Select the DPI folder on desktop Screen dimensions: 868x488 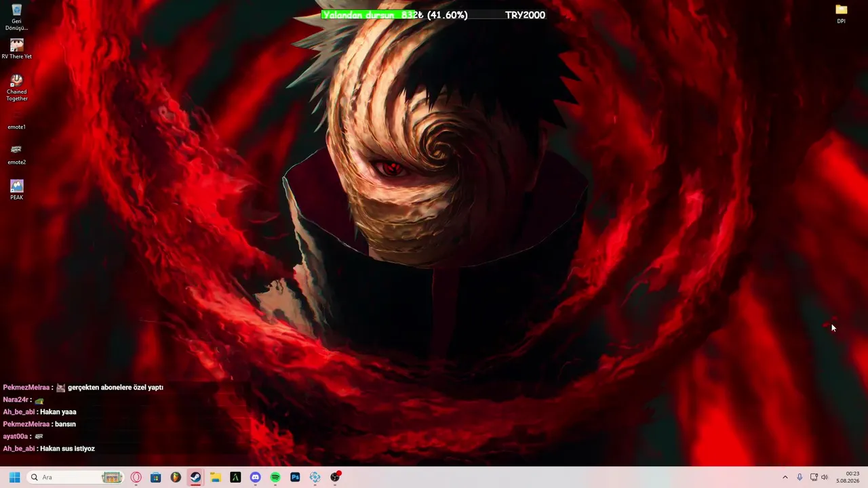pyautogui.click(x=842, y=14)
